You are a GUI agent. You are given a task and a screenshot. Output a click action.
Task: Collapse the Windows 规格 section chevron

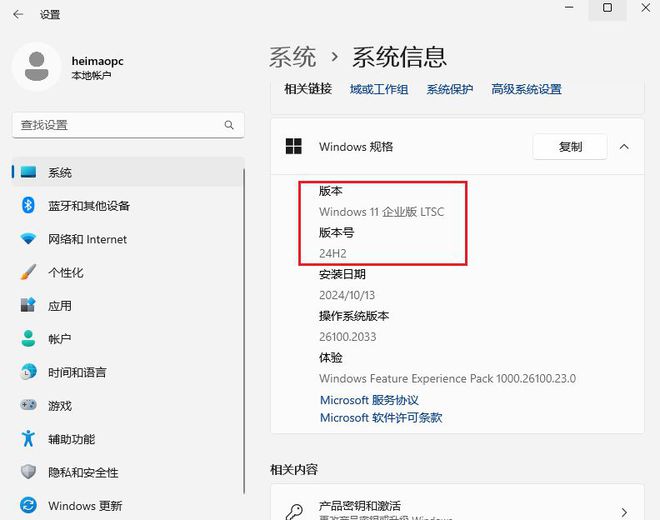click(x=624, y=147)
